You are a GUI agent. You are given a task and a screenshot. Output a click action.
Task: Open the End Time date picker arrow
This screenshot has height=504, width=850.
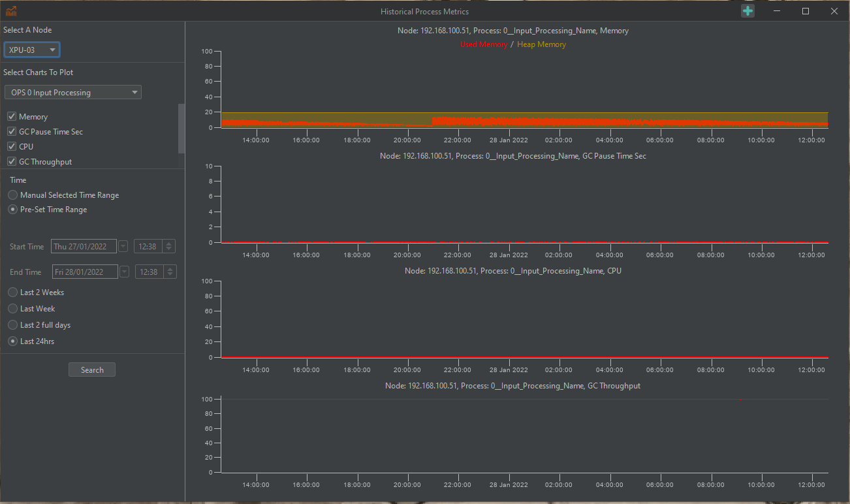tap(125, 272)
